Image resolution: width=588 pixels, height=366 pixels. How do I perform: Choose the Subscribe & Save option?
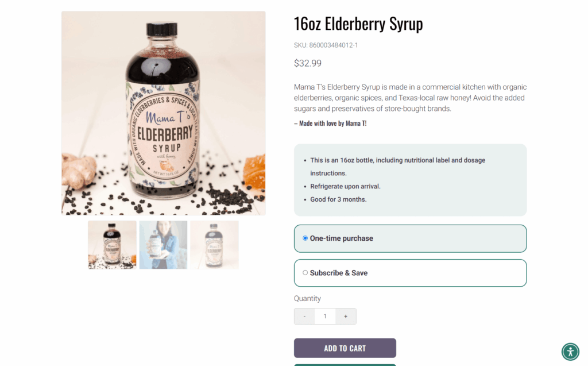click(x=305, y=273)
